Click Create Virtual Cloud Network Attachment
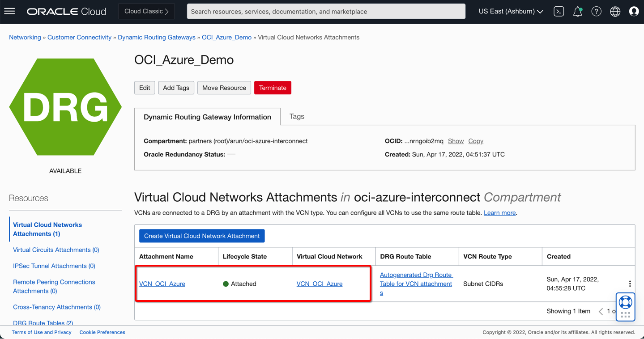644x339 pixels. [202, 236]
